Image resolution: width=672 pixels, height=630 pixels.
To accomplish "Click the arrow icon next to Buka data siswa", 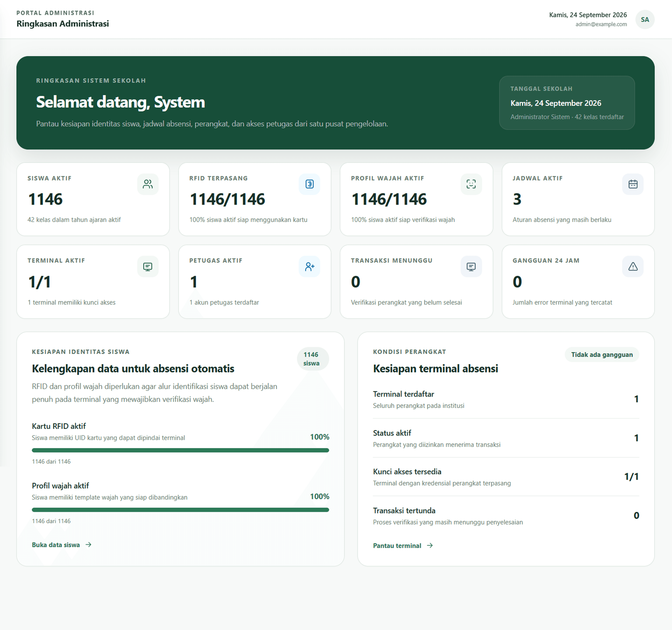I will [89, 544].
